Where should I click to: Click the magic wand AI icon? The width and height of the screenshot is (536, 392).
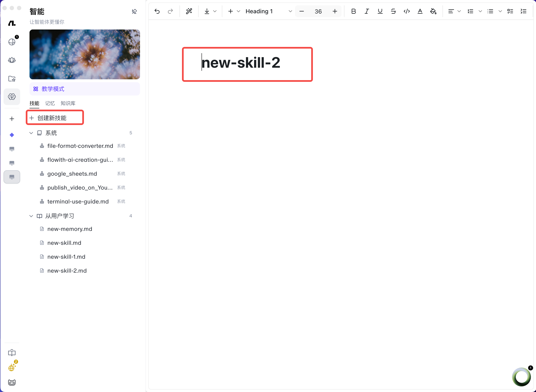click(x=189, y=11)
